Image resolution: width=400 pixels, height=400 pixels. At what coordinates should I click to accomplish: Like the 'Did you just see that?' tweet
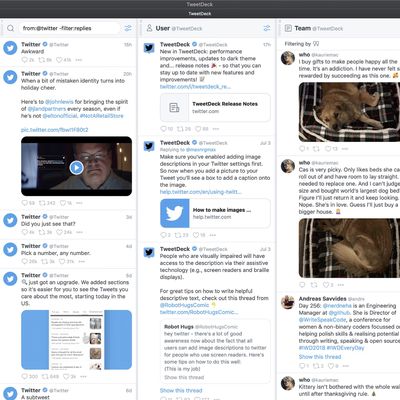(x=59, y=232)
